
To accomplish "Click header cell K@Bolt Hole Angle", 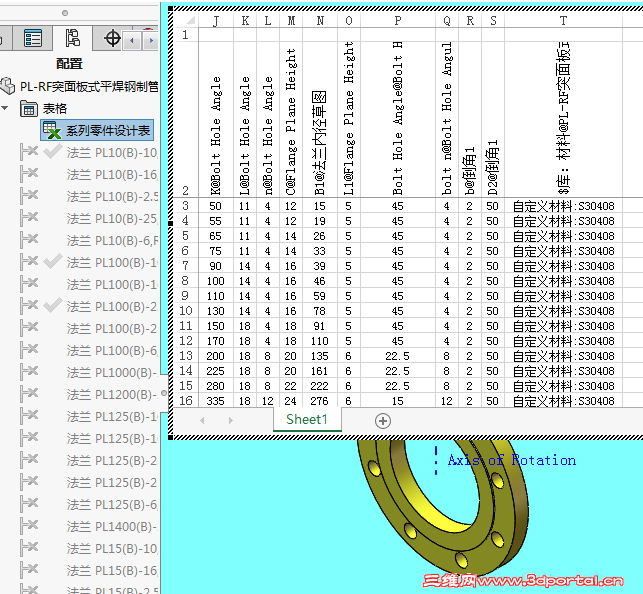I will point(216,119).
